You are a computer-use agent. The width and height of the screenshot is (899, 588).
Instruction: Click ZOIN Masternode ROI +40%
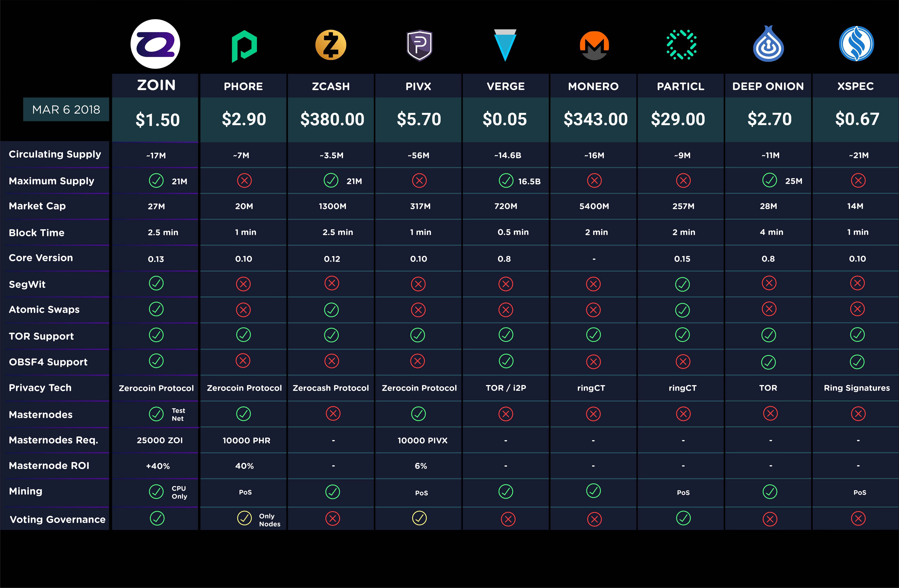158,466
